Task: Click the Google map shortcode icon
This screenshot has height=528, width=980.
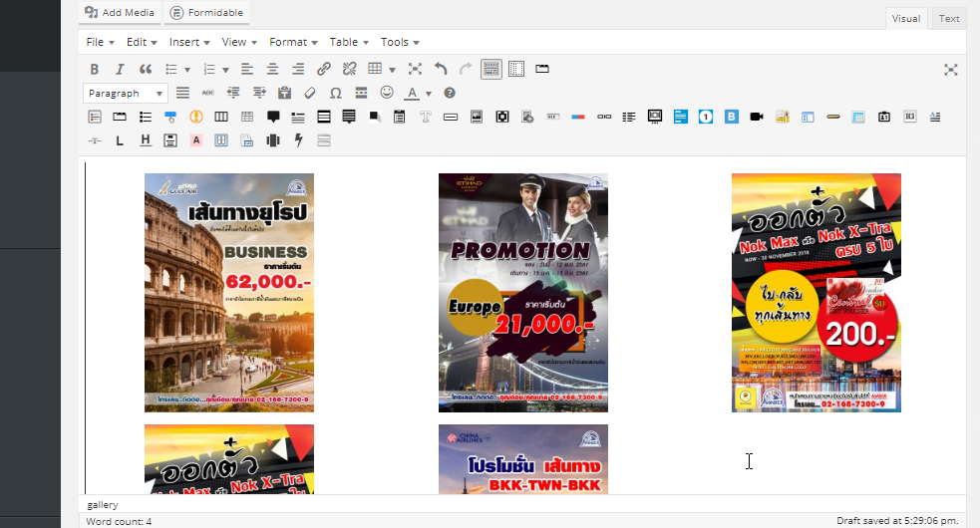Action: click(x=783, y=117)
